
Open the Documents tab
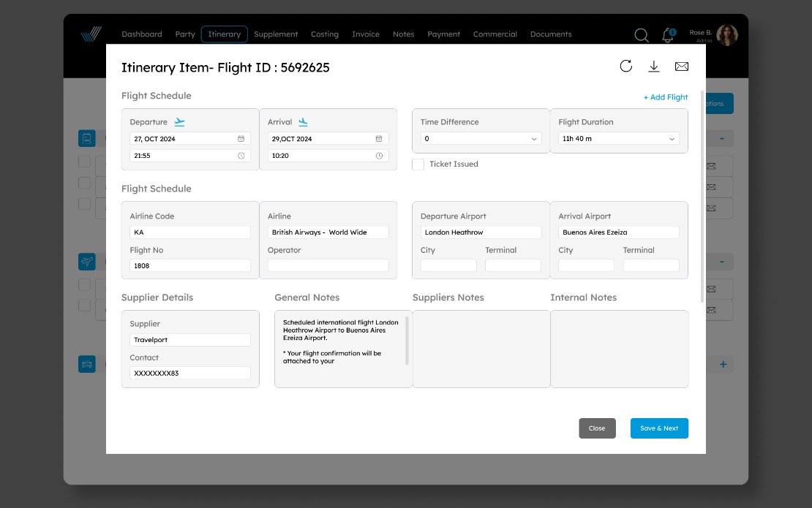[551, 34]
